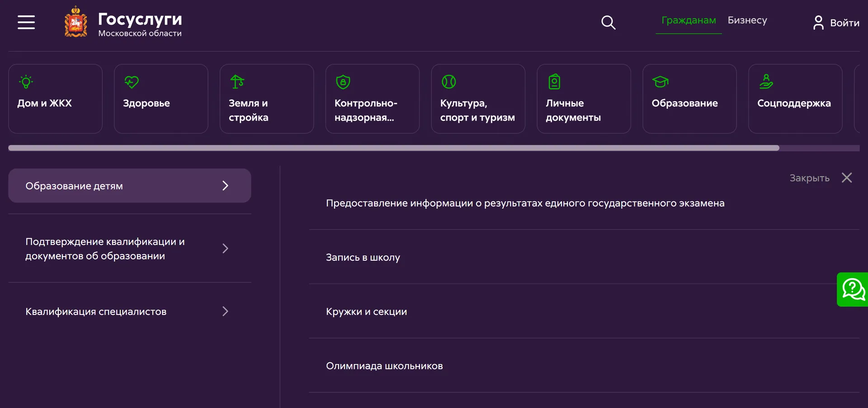
Task: Click the passport icon for Личные документы
Action: click(x=555, y=82)
